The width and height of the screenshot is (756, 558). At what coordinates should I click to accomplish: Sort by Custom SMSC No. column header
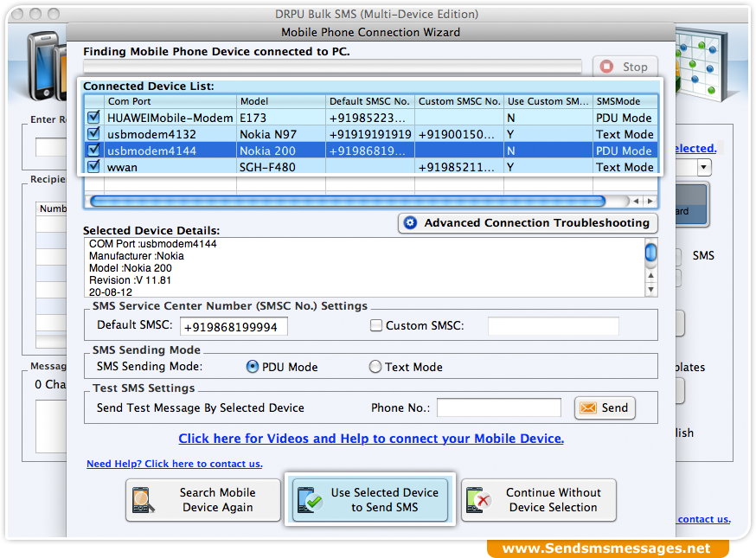point(459,101)
